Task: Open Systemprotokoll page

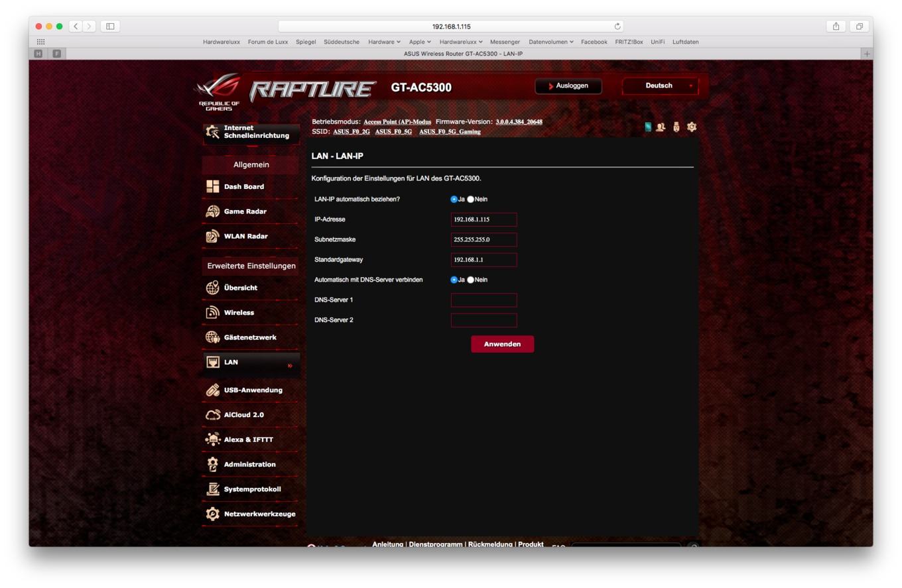Action: pos(251,489)
